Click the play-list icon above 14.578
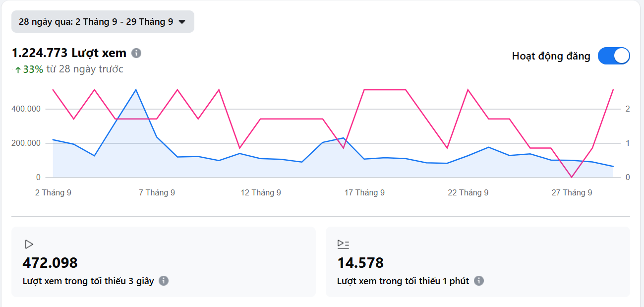Image resolution: width=644 pixels, height=307 pixels. click(343, 244)
